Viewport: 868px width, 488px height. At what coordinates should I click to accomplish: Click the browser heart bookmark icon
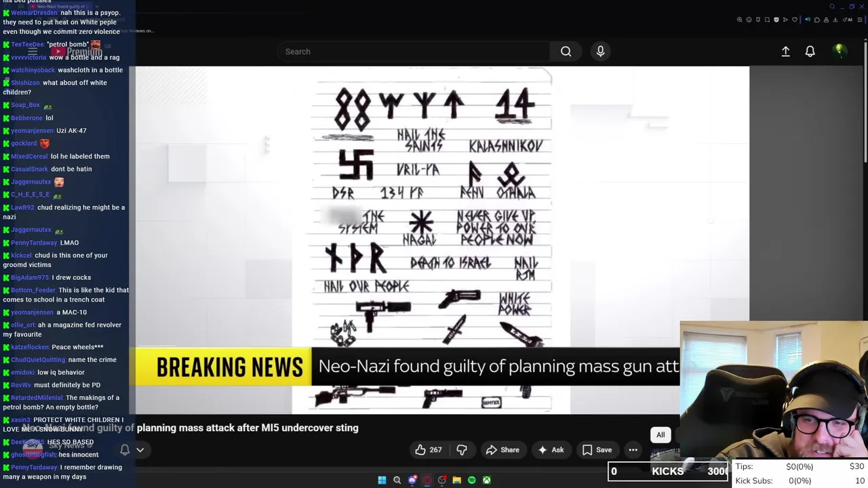tap(795, 20)
